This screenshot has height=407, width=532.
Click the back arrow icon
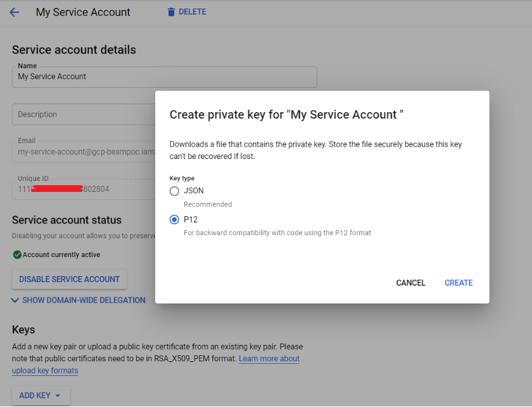tap(14, 12)
